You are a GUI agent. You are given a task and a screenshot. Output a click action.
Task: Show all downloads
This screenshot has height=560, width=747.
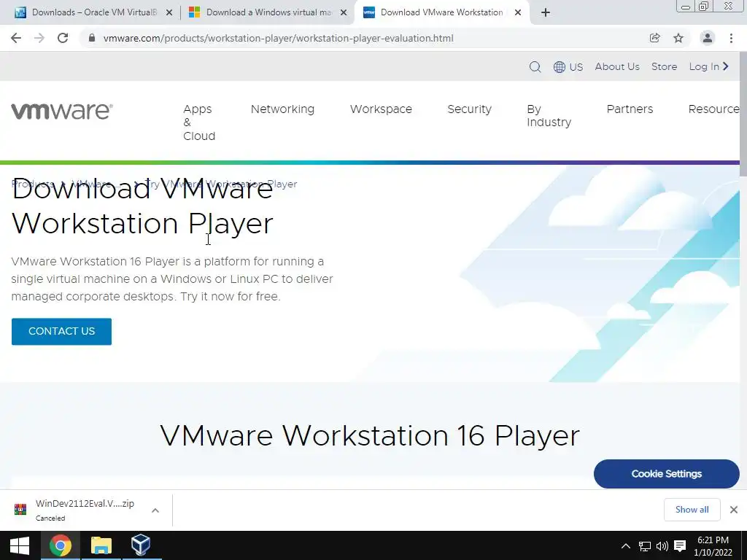[692, 510]
